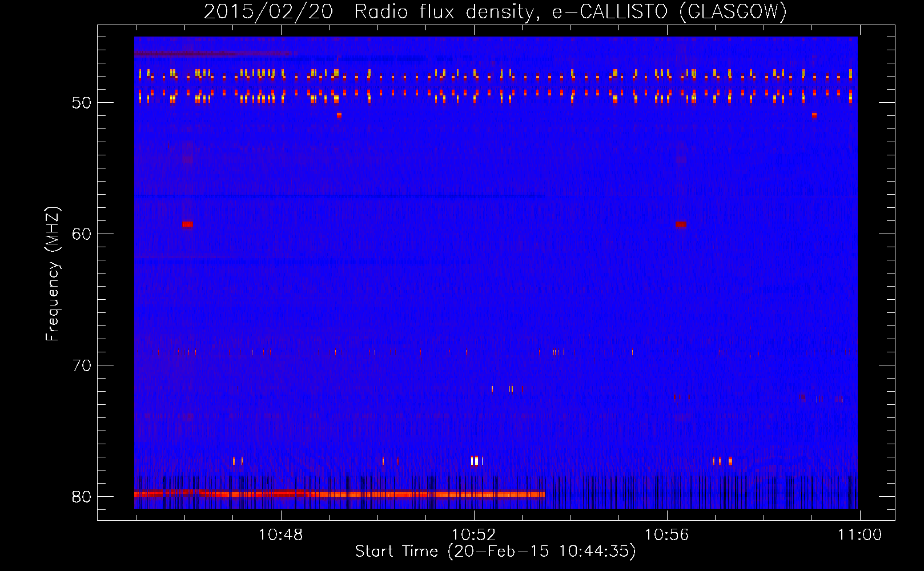Image resolution: width=924 pixels, height=571 pixels.
Task: Click the '60' frequency tick label
Action: point(82,234)
